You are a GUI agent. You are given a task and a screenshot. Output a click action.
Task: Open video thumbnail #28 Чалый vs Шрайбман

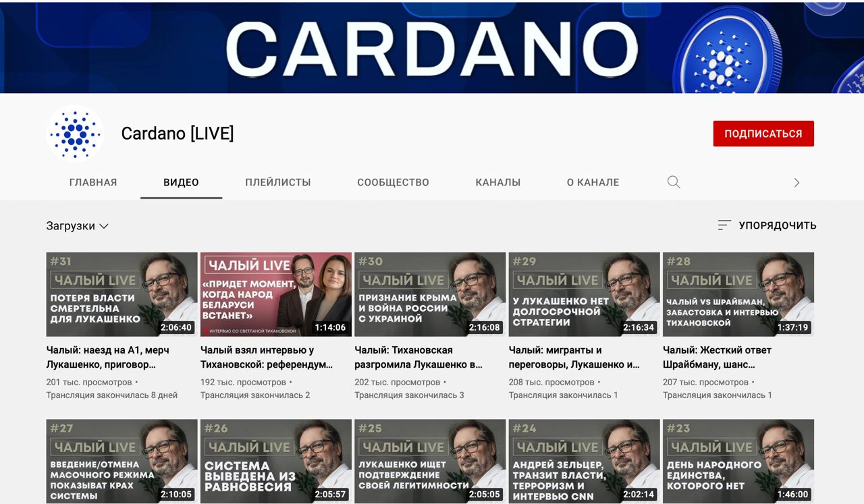[738, 294]
